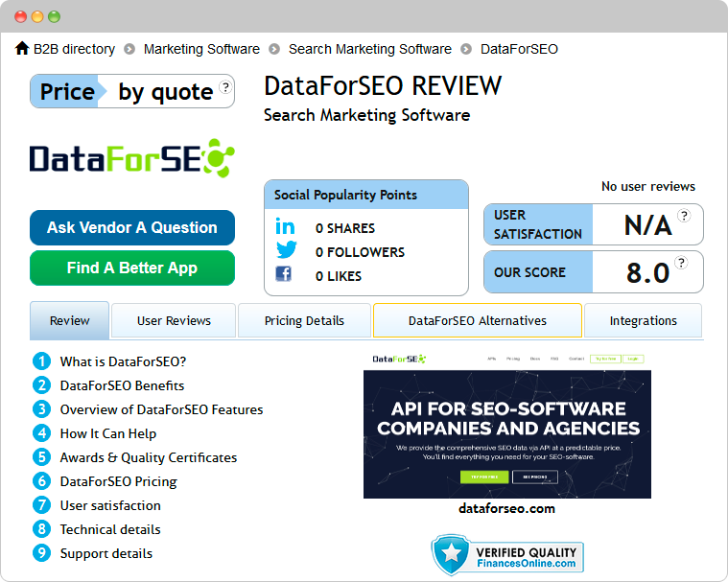Click number 9 bullet icon
The width and height of the screenshot is (728, 582).
[42, 553]
